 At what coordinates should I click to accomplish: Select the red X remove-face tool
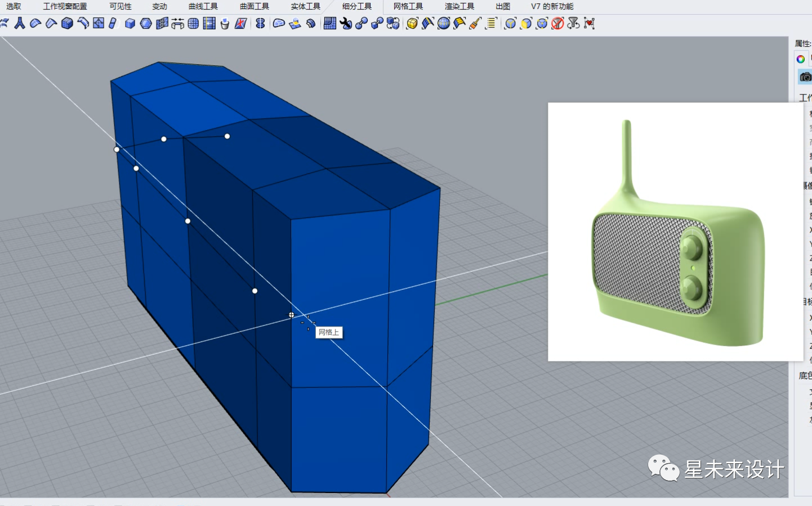click(x=240, y=23)
